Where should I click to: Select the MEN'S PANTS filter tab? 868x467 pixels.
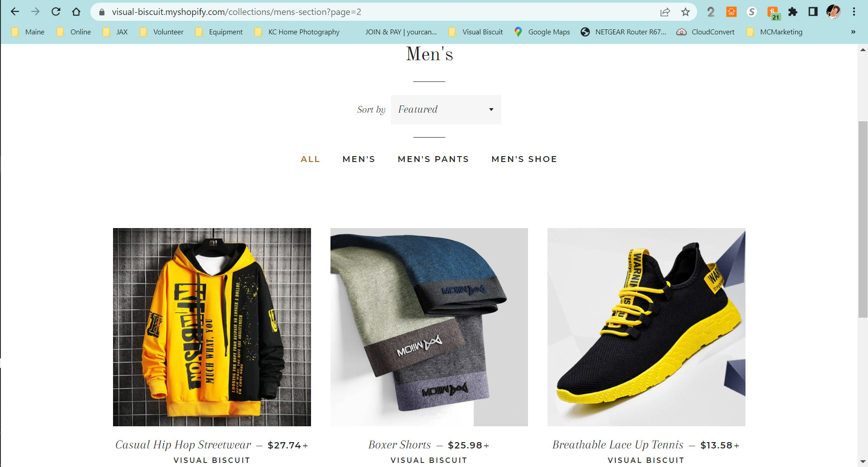(433, 159)
